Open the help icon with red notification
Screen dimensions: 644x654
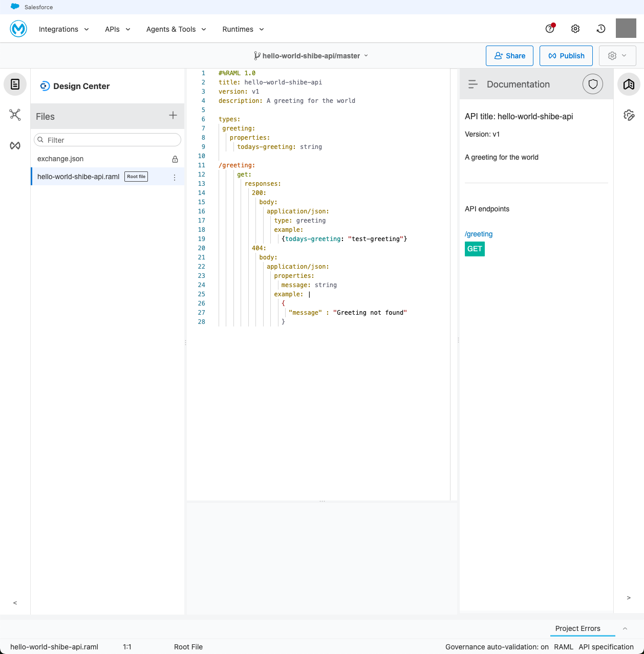point(550,29)
